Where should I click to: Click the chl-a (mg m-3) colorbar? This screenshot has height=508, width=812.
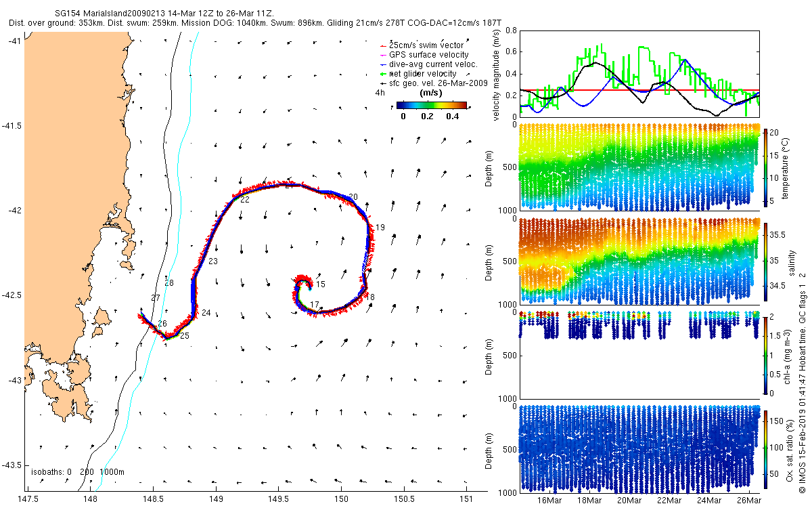pyautogui.click(x=766, y=355)
